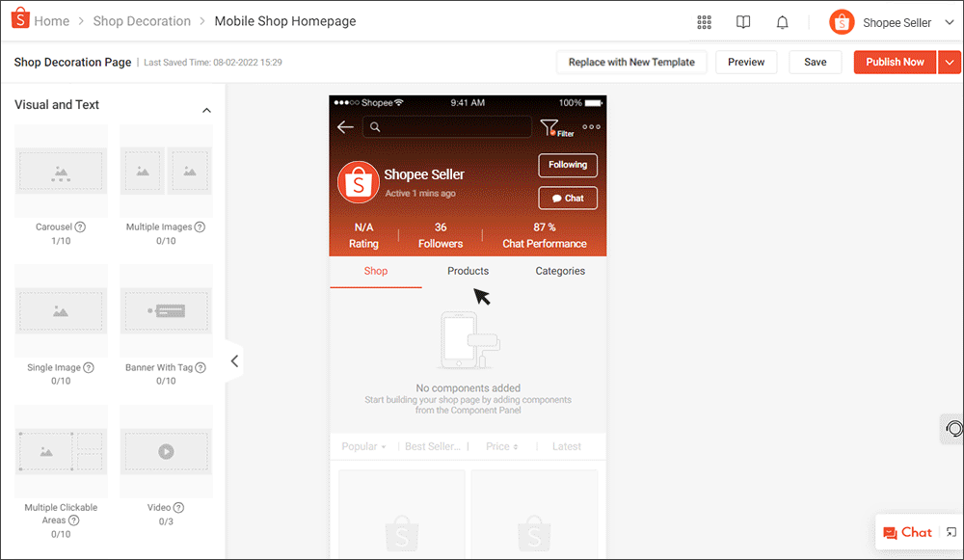964x560 pixels.
Task: Click the Shopee Seller profile avatar
Action: (x=841, y=21)
